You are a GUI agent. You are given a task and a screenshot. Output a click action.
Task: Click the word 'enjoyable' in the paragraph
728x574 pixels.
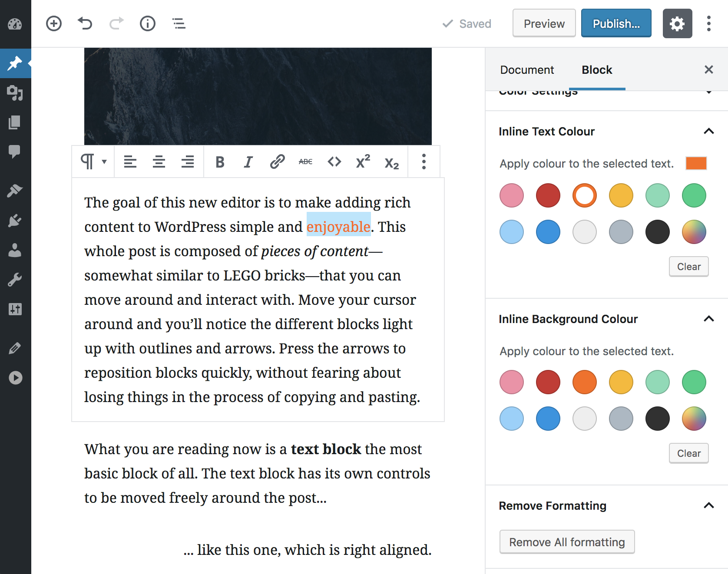[338, 227]
